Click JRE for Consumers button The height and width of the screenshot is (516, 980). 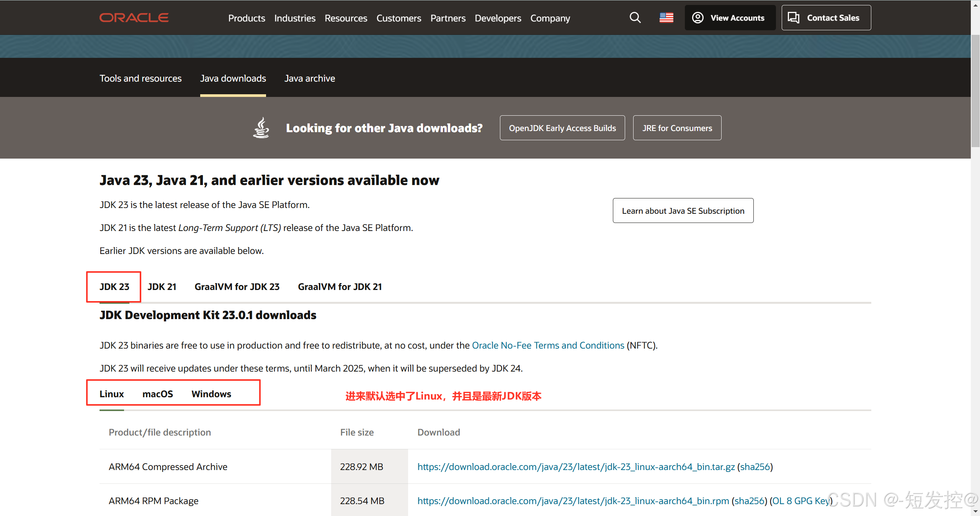point(677,128)
